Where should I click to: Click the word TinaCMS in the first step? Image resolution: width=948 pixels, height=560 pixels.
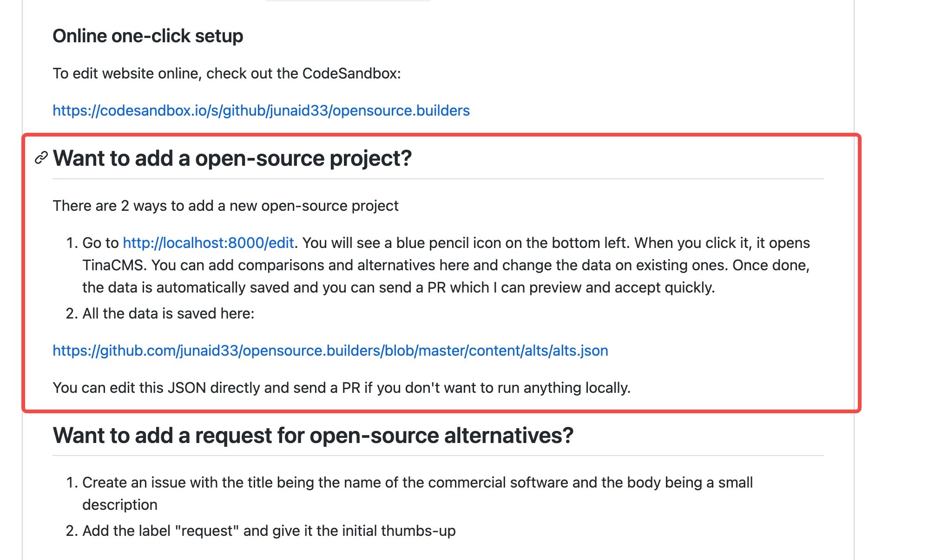point(114,265)
